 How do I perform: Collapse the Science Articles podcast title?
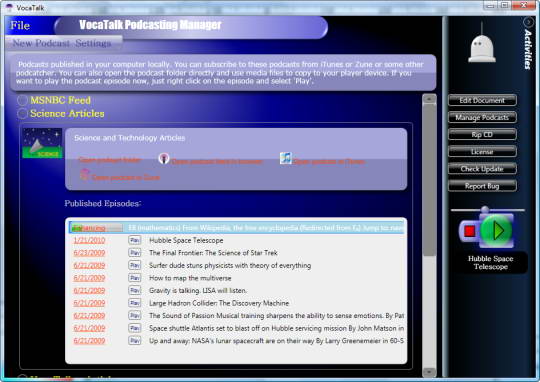coord(67,114)
